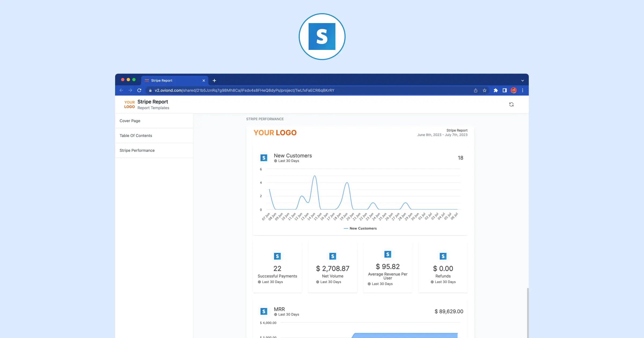The image size is (644, 338).
Task: Click the Stripe icon in Successful Payments card
Action: tap(277, 256)
